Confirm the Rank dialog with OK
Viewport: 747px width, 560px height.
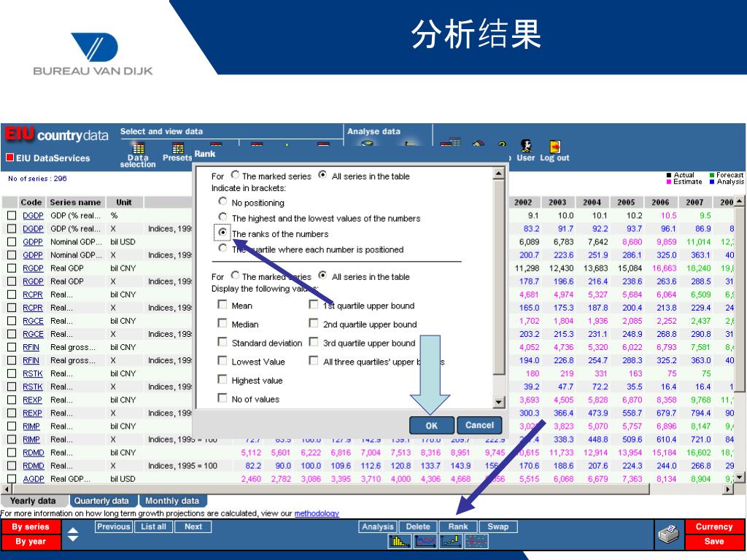click(431, 425)
